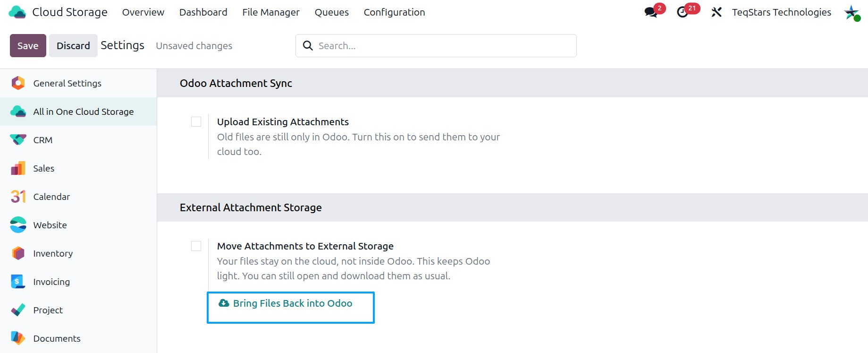Open the chat messages icon with 2 badge
The height and width of the screenshot is (353, 868).
[651, 12]
